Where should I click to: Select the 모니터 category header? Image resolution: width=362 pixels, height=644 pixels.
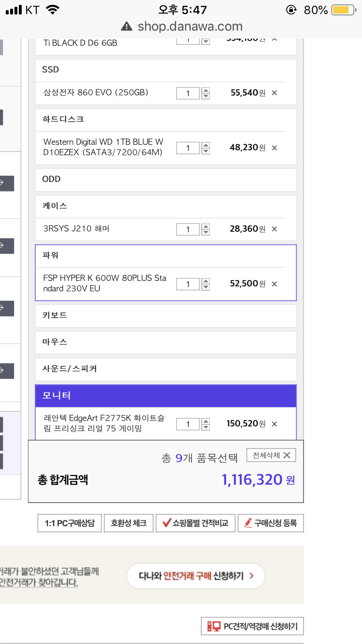pyautogui.click(x=166, y=396)
